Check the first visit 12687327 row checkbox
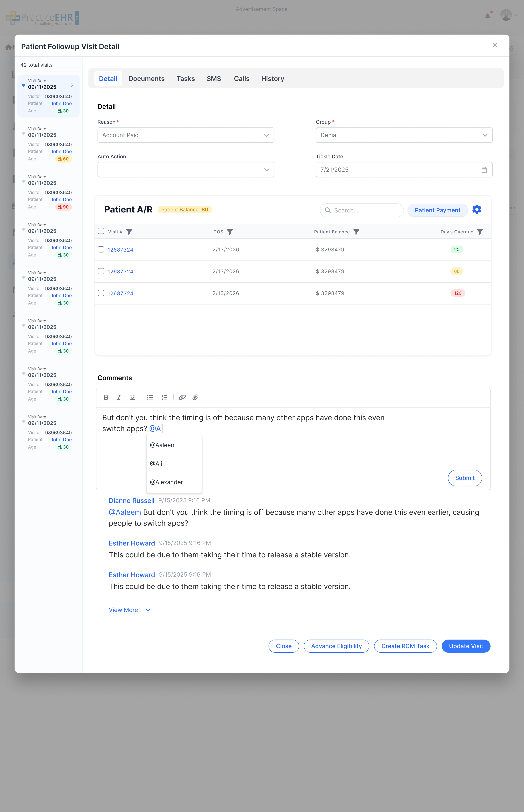The width and height of the screenshot is (524, 812). point(101,249)
